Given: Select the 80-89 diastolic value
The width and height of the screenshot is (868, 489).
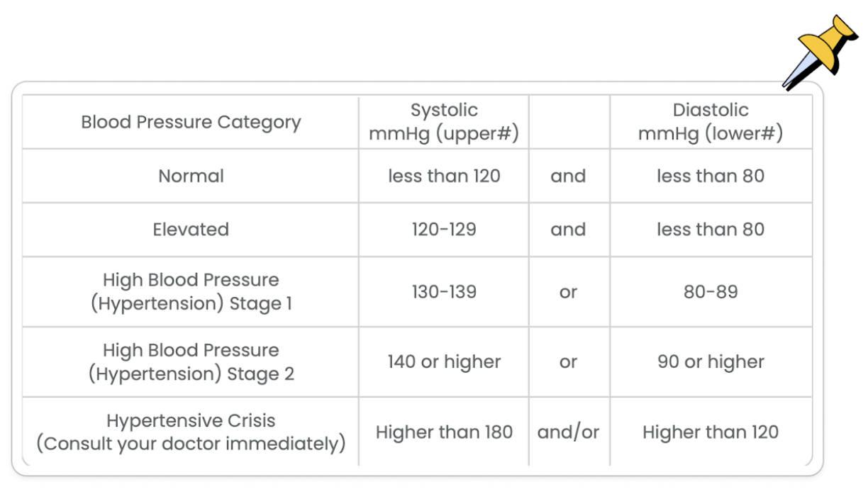Looking at the screenshot, I should point(711,291).
